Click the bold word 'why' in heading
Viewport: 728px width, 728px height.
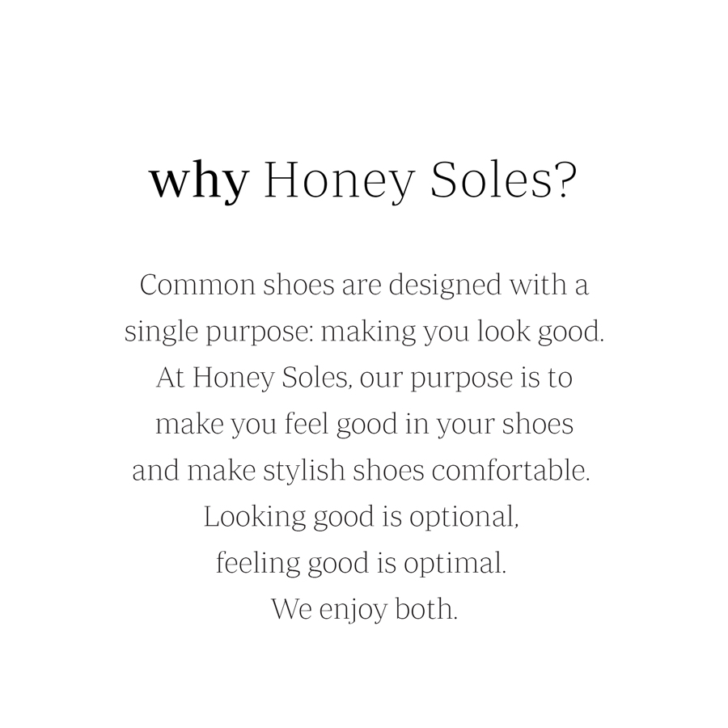[199, 182]
